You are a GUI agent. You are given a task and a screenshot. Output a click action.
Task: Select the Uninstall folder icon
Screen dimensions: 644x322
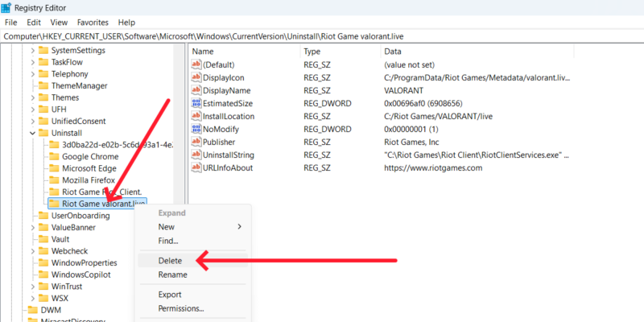[43, 133]
